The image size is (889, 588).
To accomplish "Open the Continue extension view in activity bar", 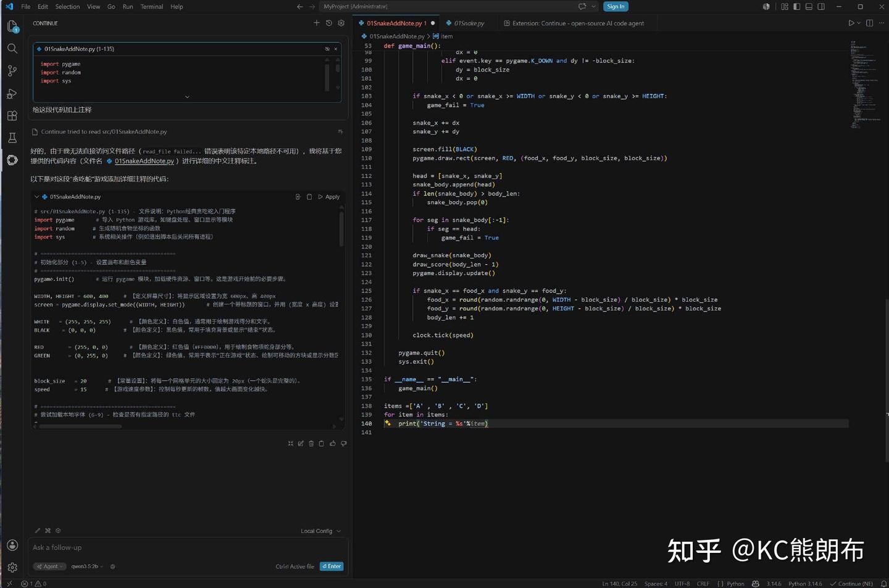I will click(12, 160).
